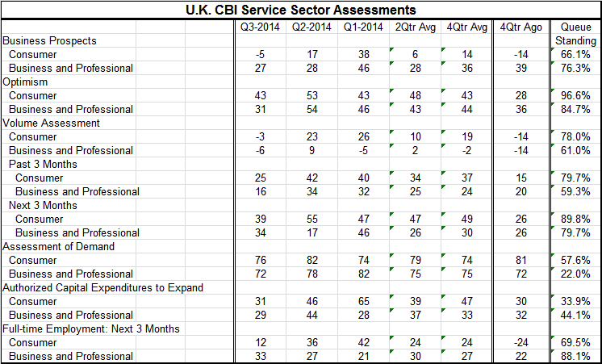Select the 4Qtr Ago header cell
The height and width of the screenshot is (364, 602).
(521, 27)
